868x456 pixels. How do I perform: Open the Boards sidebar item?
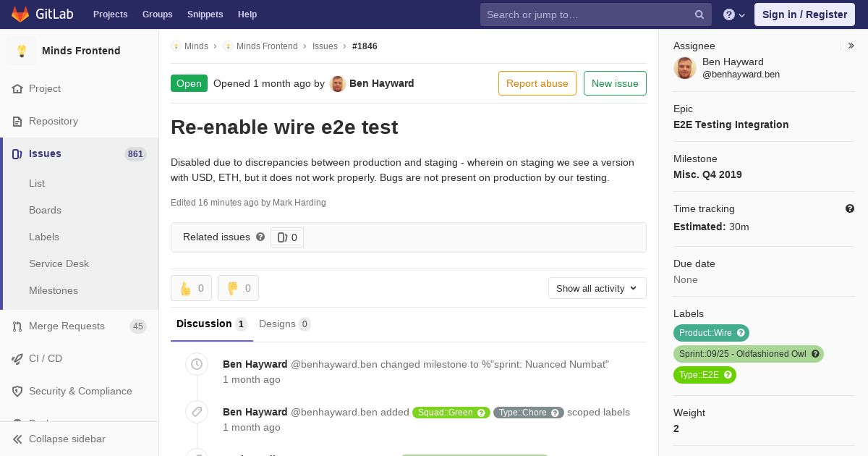pos(45,210)
